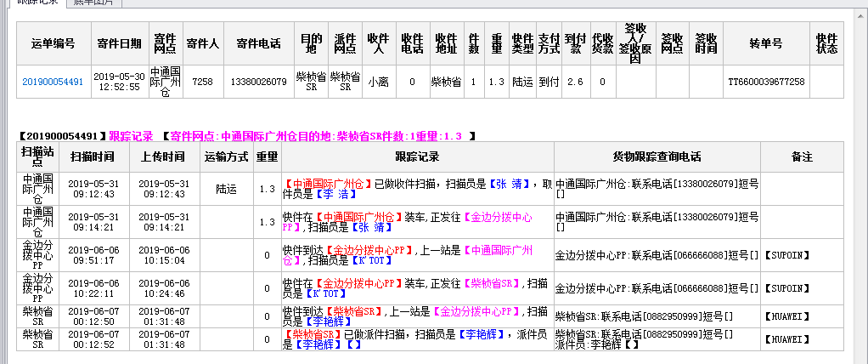Select the 扫描时间 column header

point(94,156)
